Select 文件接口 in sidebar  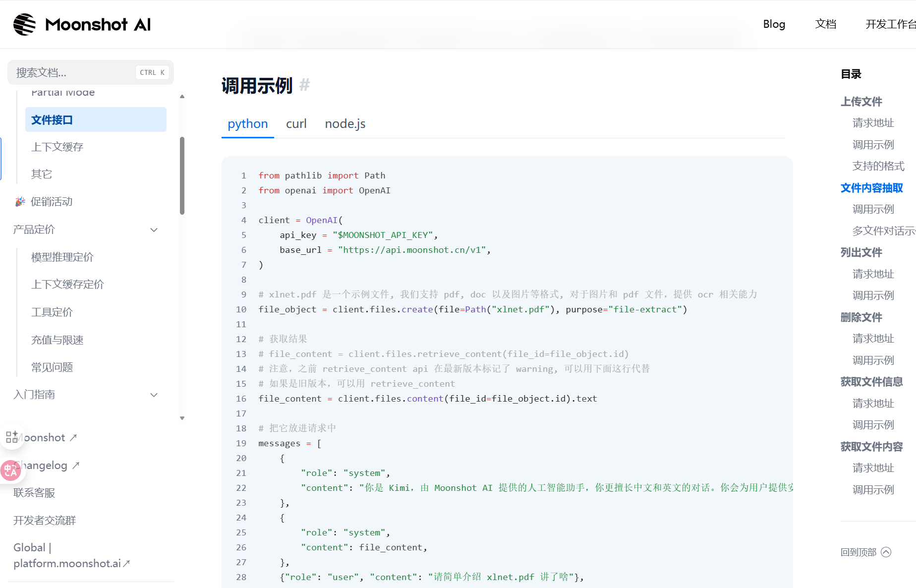click(96, 119)
